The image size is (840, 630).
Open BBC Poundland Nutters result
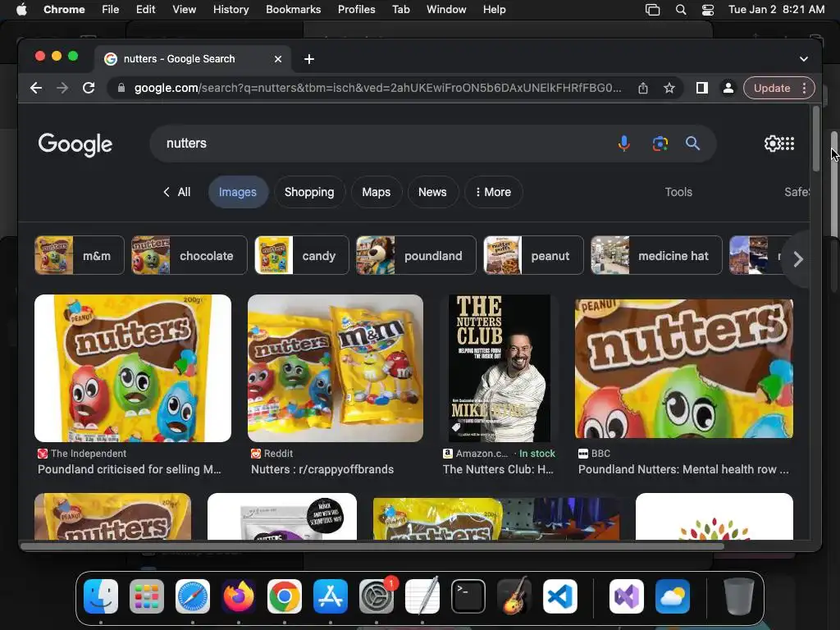[683, 469]
